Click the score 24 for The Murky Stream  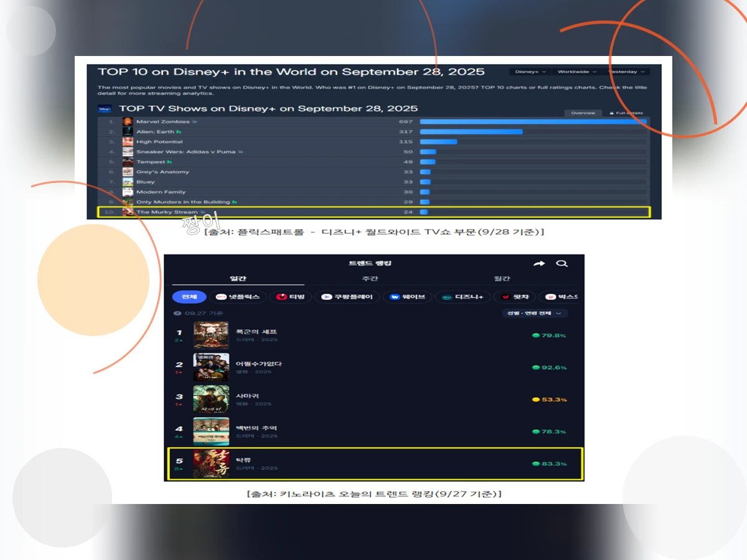click(x=408, y=212)
